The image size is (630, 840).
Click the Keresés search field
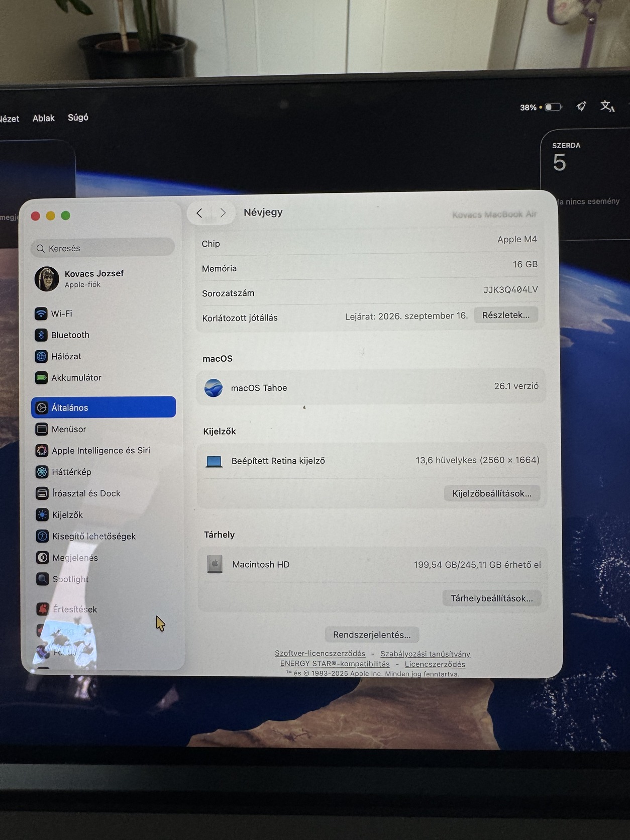[x=103, y=248]
